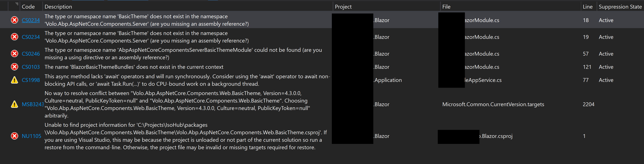Select the NU1105 restore error row
644x164 pixels.
pos(175,136)
